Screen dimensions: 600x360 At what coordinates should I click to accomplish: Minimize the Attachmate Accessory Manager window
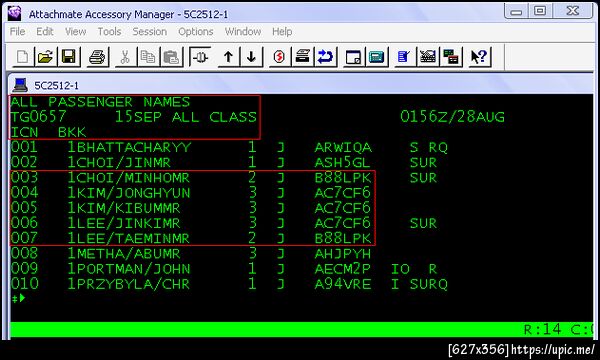point(516,11)
